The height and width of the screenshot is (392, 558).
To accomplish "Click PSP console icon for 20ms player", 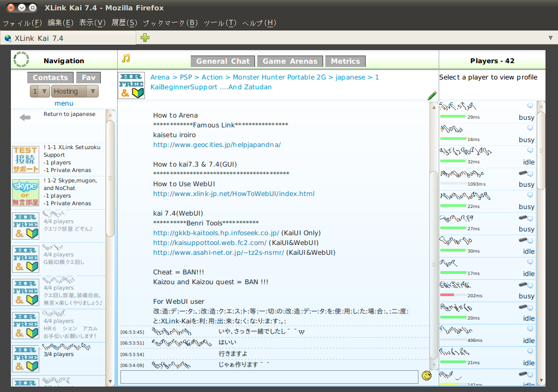I will (x=523, y=307).
